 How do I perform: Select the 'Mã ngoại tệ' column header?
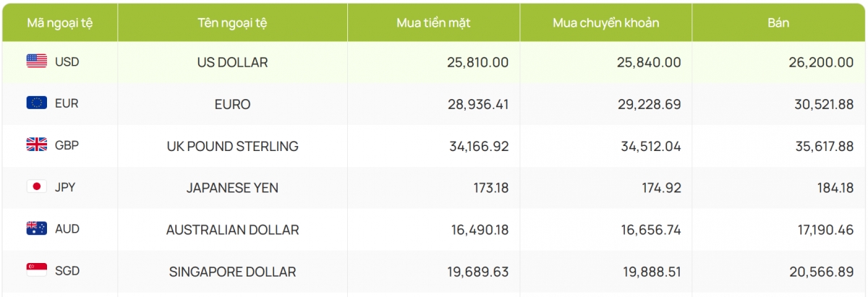[x=60, y=22]
